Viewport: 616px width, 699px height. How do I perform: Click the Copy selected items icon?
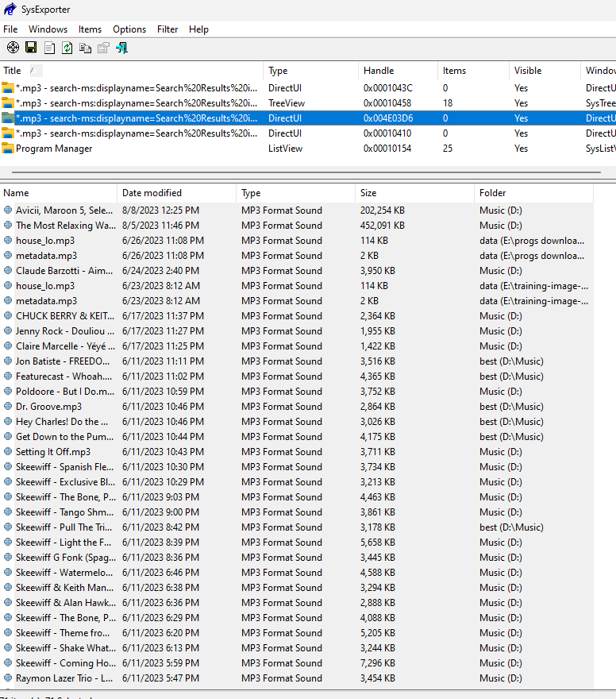pyautogui.click(x=85, y=48)
